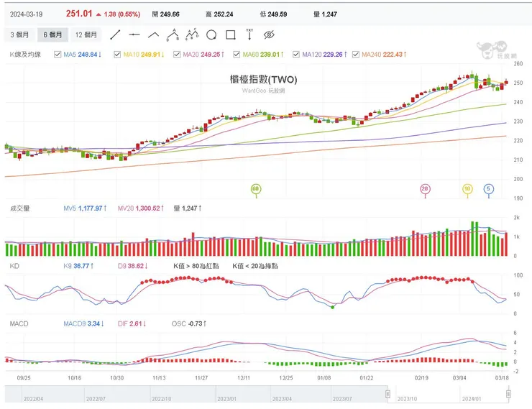Image resolution: width=532 pixels, height=409 pixels.
Task: Click the 開 249.66 opening price
Action: point(166,14)
